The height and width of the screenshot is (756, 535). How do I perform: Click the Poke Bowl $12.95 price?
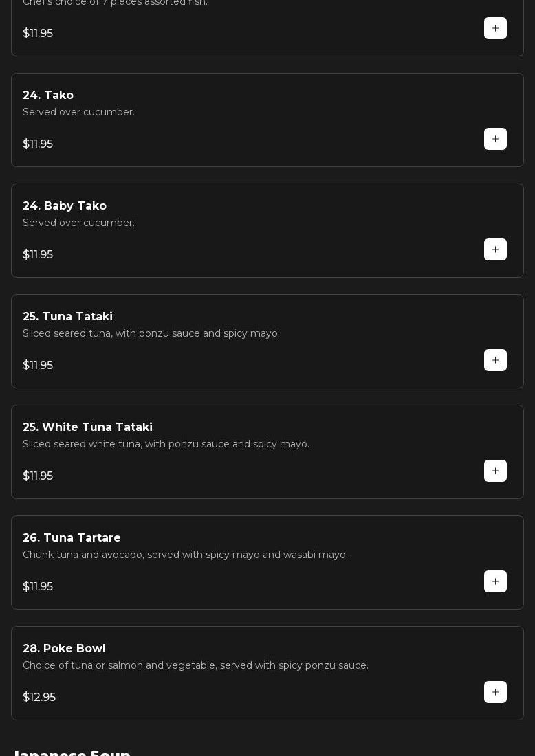click(x=39, y=697)
